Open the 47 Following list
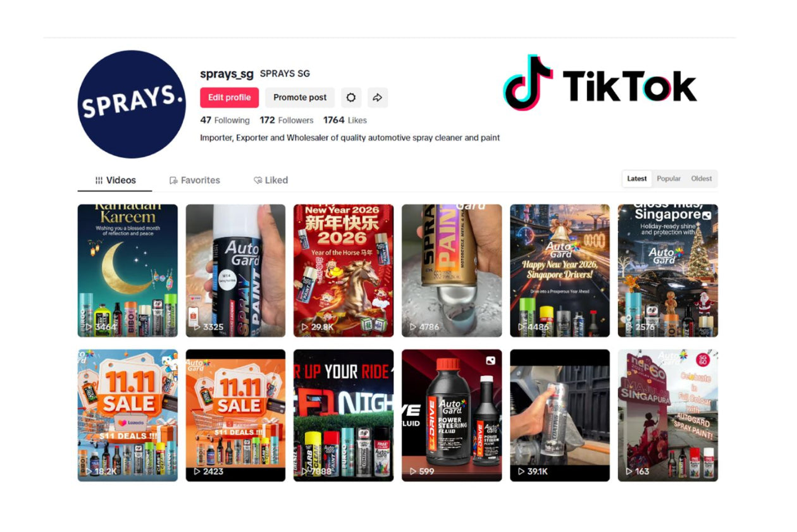 tap(225, 120)
